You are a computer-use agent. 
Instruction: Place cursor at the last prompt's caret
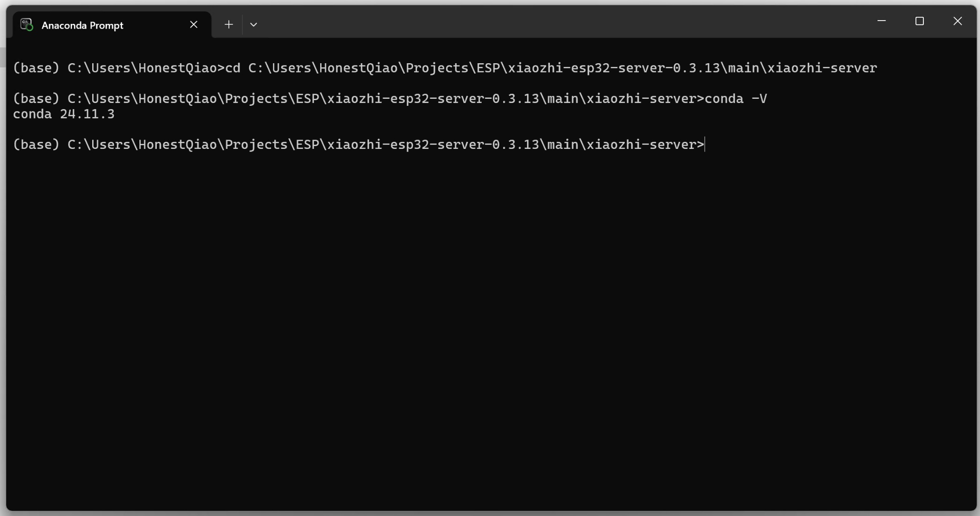click(x=705, y=144)
